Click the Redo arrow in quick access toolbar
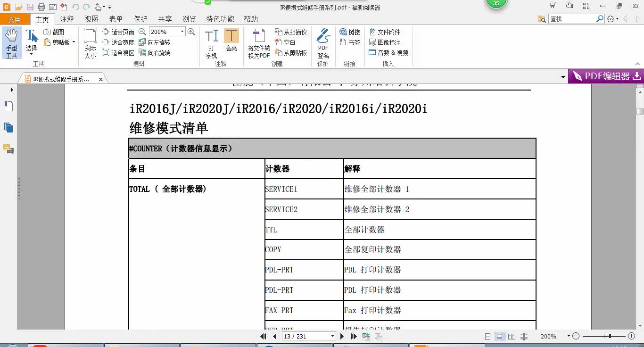The height and width of the screenshot is (347, 644). (86, 7)
